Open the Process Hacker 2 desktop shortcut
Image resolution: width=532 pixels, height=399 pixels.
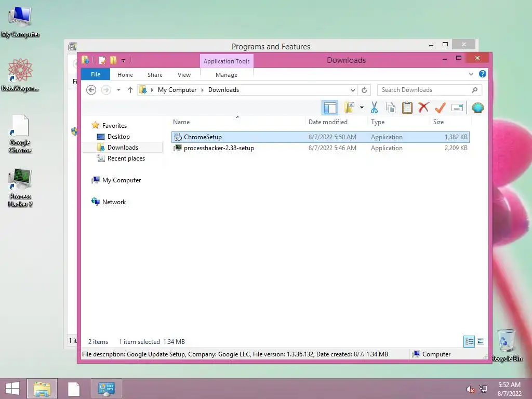pyautogui.click(x=20, y=188)
